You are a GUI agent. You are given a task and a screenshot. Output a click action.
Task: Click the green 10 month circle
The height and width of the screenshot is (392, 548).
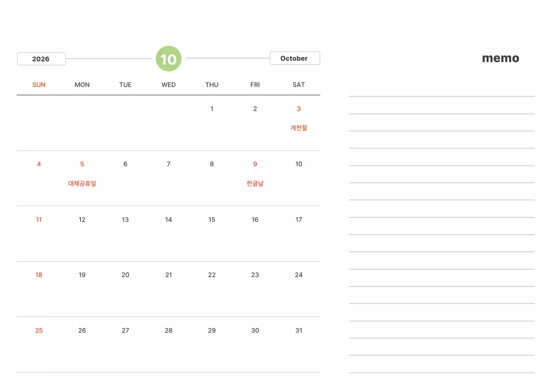click(x=169, y=59)
